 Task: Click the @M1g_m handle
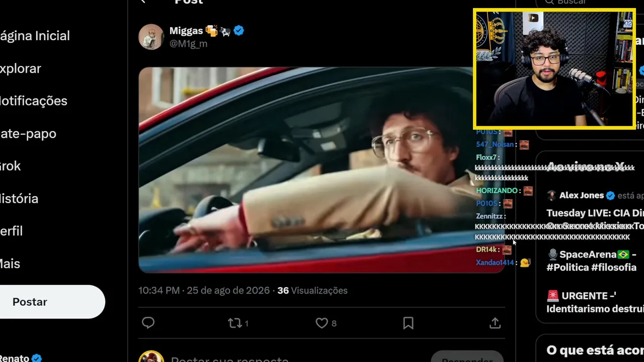(x=188, y=44)
